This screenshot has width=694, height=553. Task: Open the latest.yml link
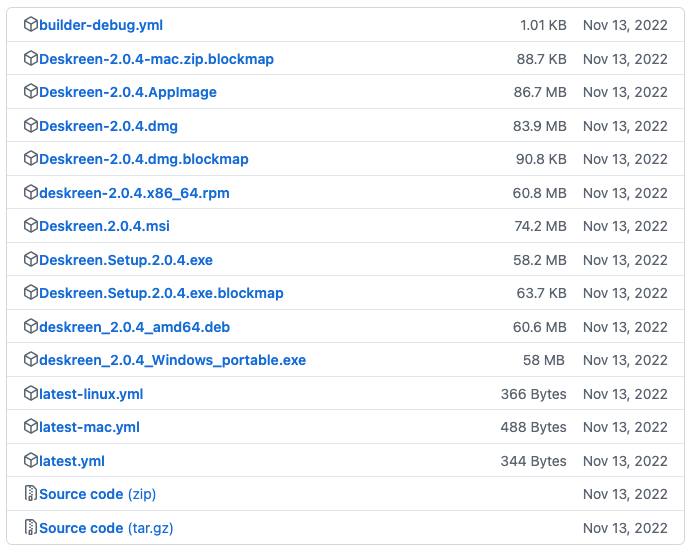tap(72, 461)
